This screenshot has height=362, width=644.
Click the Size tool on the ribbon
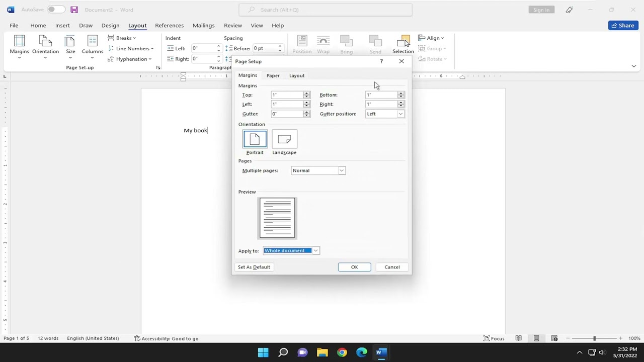coord(70,45)
